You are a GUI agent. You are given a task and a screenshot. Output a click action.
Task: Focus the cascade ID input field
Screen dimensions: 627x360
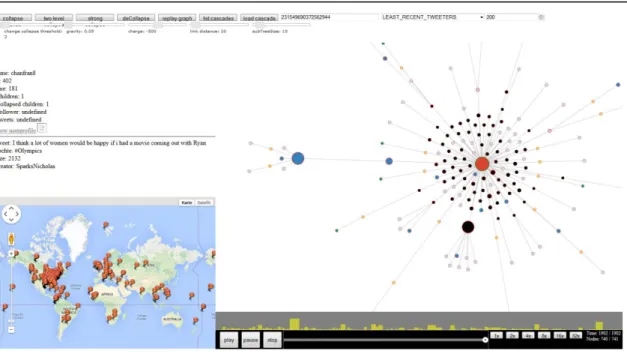[329, 17]
